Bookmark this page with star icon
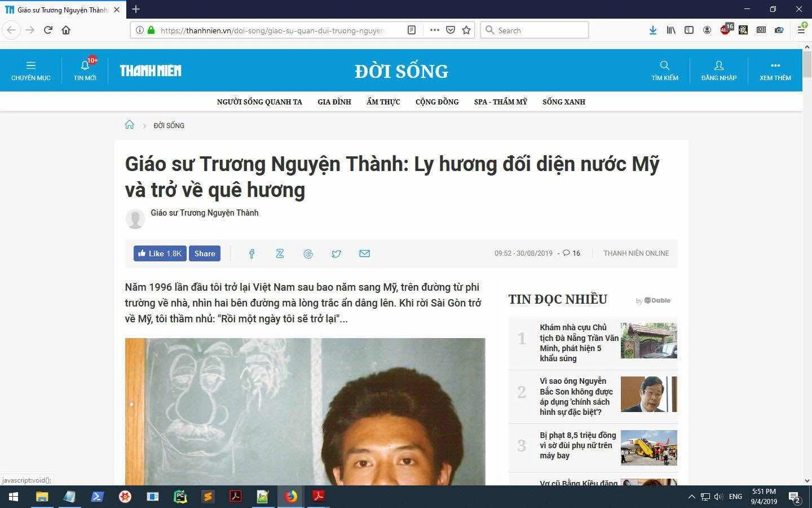Screen dimensions: 812x508 click(466, 30)
